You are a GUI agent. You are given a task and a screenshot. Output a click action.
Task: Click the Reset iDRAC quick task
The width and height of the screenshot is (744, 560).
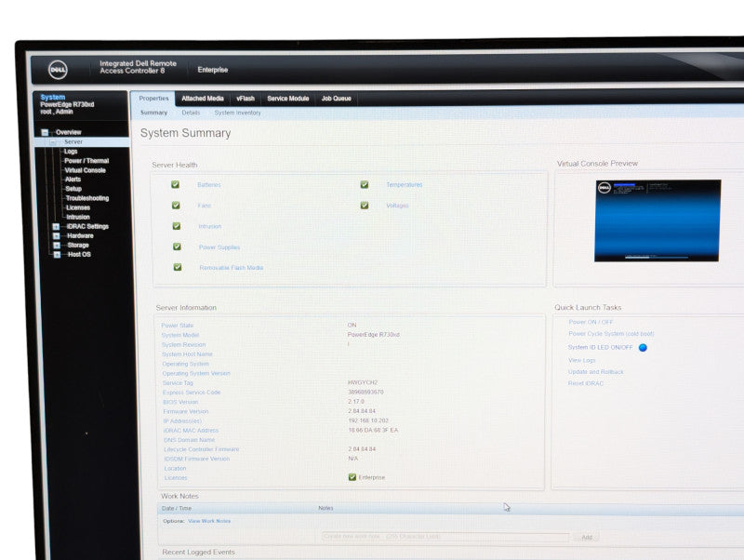(586, 383)
